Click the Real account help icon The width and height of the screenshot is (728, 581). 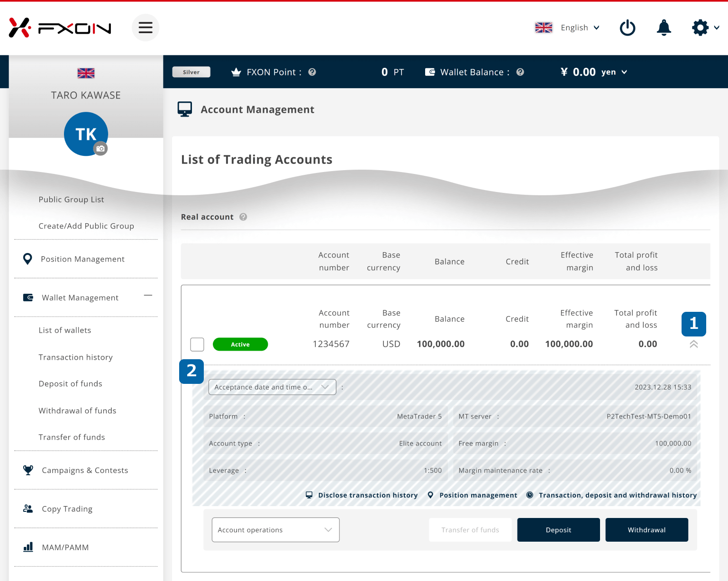[x=243, y=217]
